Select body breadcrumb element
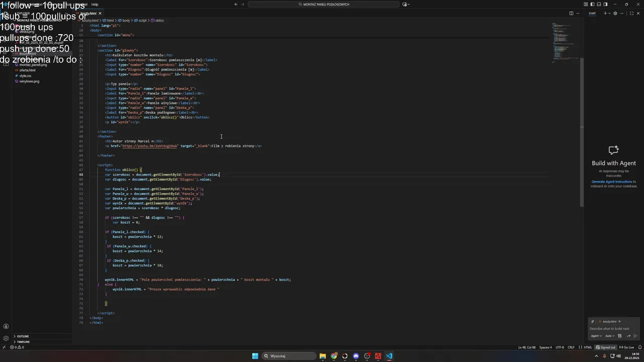Screen dimensions: 644x362 point(124,21)
